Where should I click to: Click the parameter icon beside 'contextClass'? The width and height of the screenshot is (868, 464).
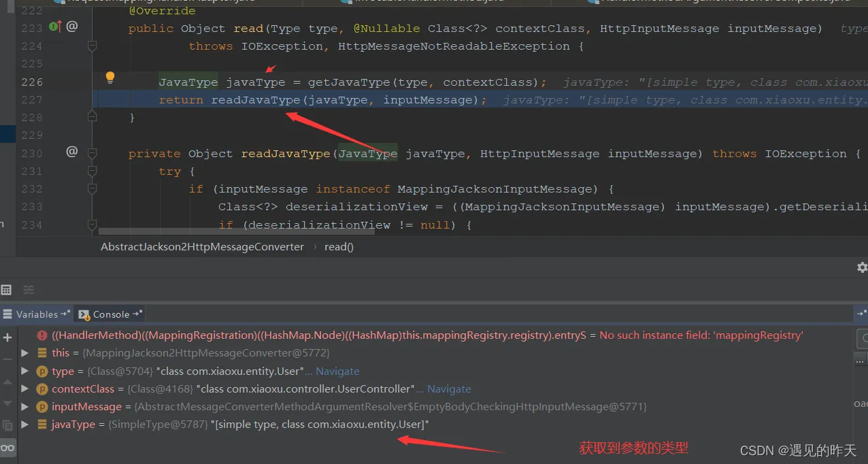42,389
